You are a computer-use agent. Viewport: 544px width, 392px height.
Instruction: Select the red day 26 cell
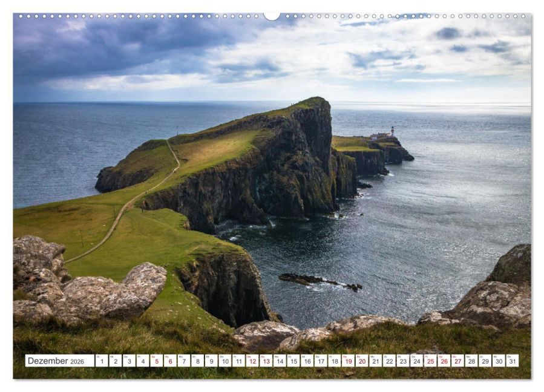[444, 361]
